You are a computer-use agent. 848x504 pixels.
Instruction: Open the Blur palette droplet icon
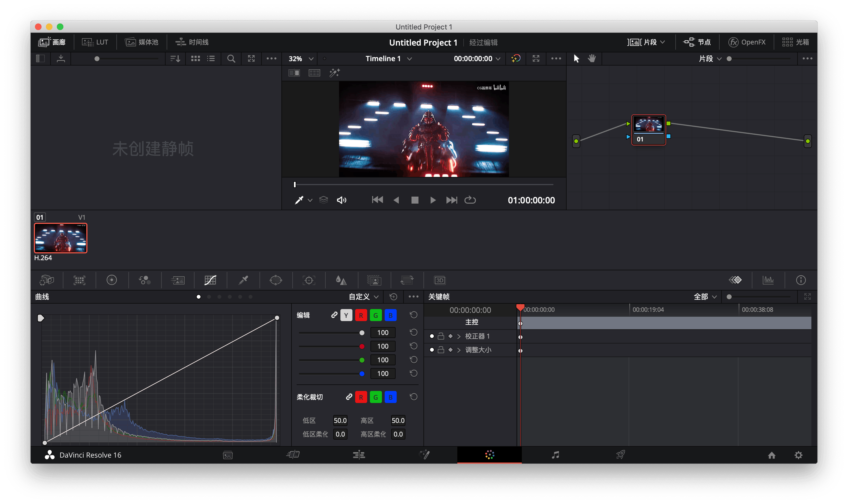tap(341, 280)
